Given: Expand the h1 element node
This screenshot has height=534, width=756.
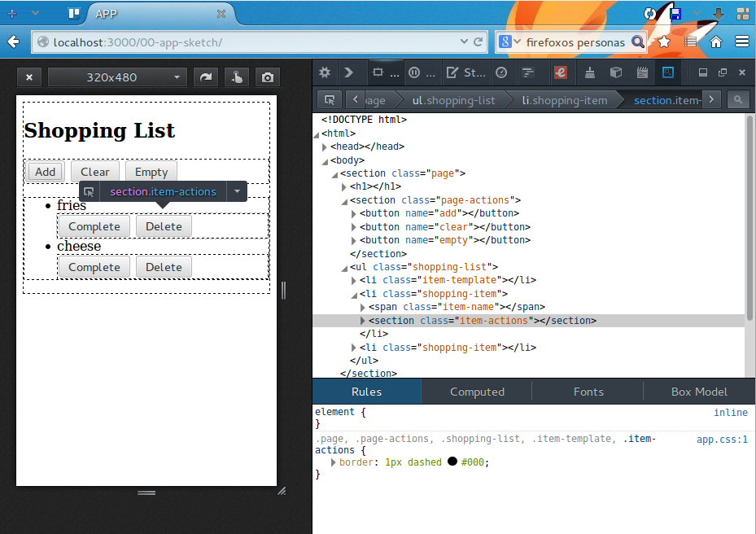Looking at the screenshot, I should (343, 186).
